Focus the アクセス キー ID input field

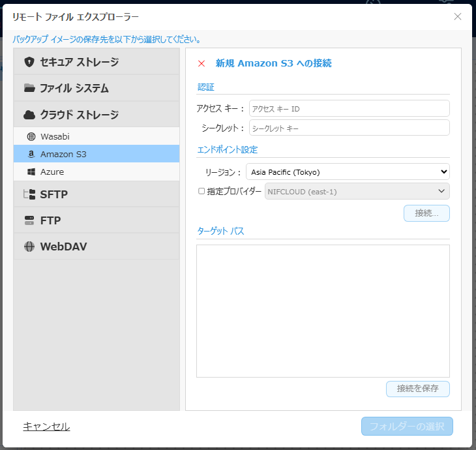click(349, 108)
